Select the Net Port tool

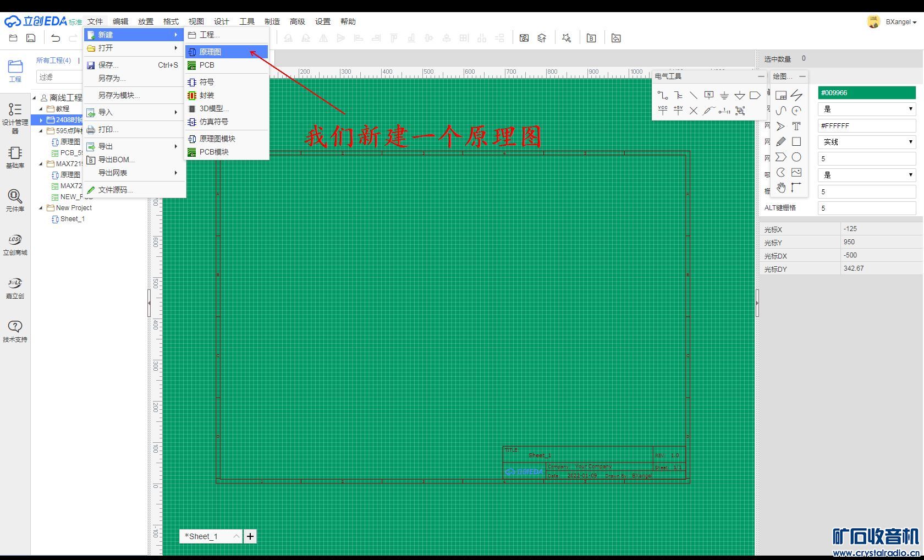pos(755,95)
